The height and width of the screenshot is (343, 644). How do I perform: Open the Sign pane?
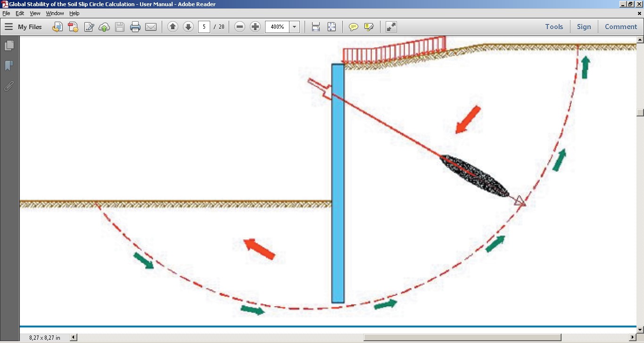584,27
